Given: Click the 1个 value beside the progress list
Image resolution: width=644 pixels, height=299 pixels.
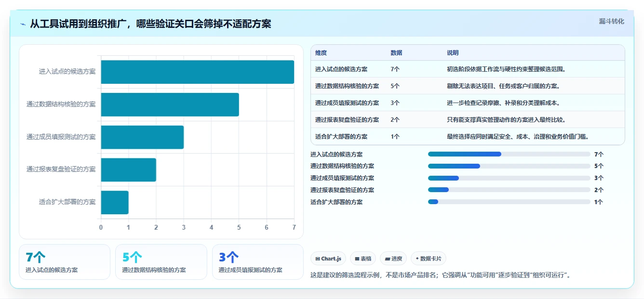Looking at the screenshot, I should coord(599,202).
